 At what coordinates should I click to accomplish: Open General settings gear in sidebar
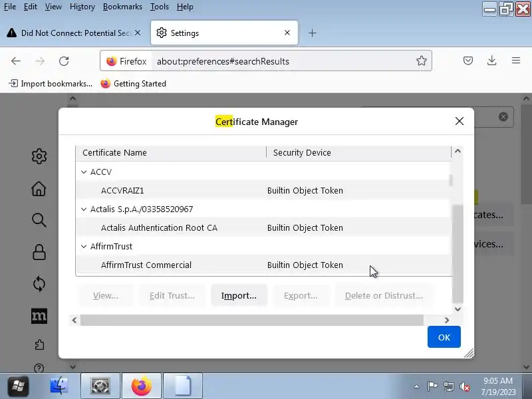[39, 156]
